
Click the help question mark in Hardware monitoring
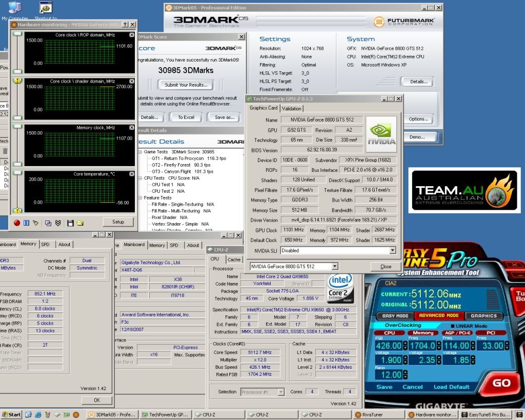pyautogui.click(x=125, y=25)
